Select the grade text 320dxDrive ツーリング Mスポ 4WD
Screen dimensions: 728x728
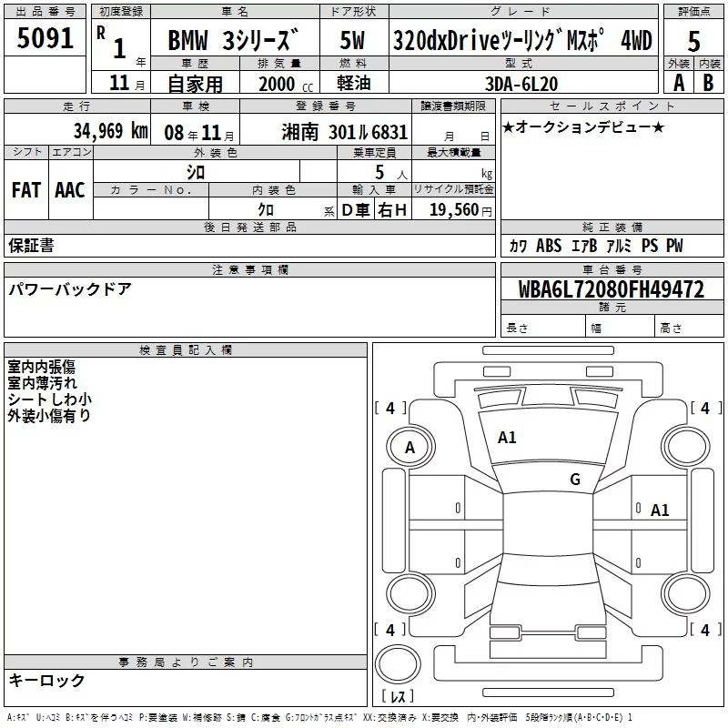(x=522, y=40)
